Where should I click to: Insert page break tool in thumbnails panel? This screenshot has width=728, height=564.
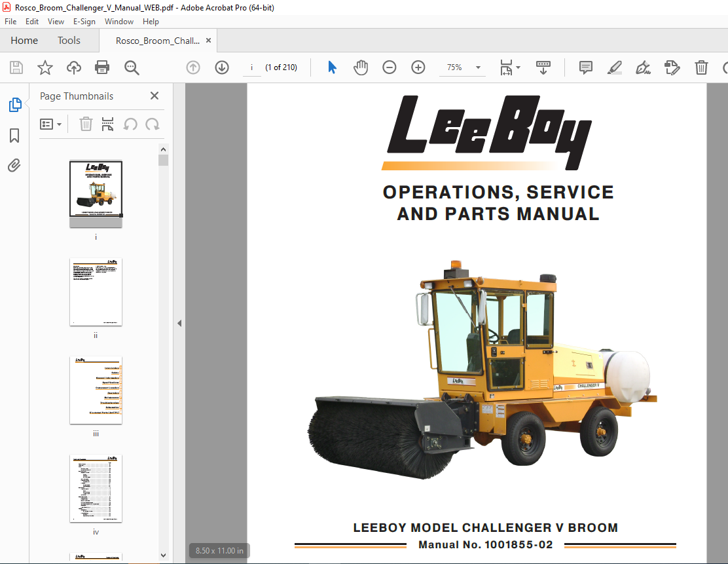(x=108, y=124)
